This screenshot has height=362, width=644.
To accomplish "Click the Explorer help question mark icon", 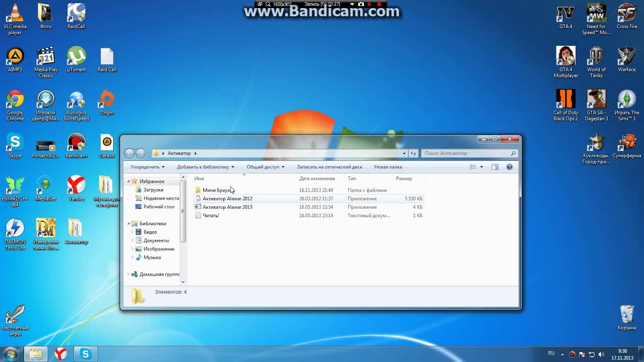I will click(509, 167).
